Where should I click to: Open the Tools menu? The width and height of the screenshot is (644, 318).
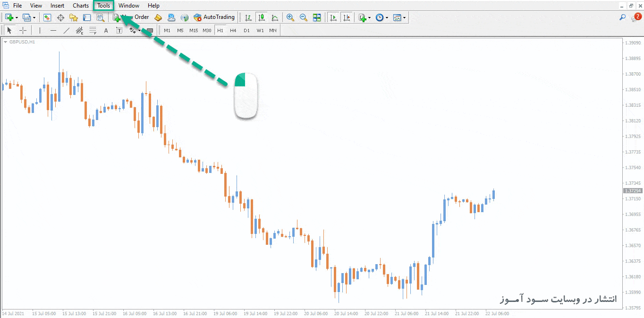tap(103, 6)
